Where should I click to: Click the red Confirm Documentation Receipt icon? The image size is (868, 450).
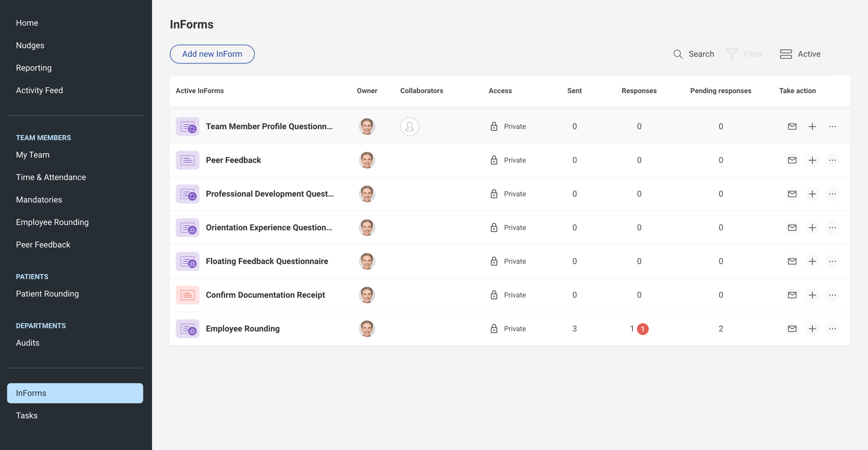pos(188,295)
